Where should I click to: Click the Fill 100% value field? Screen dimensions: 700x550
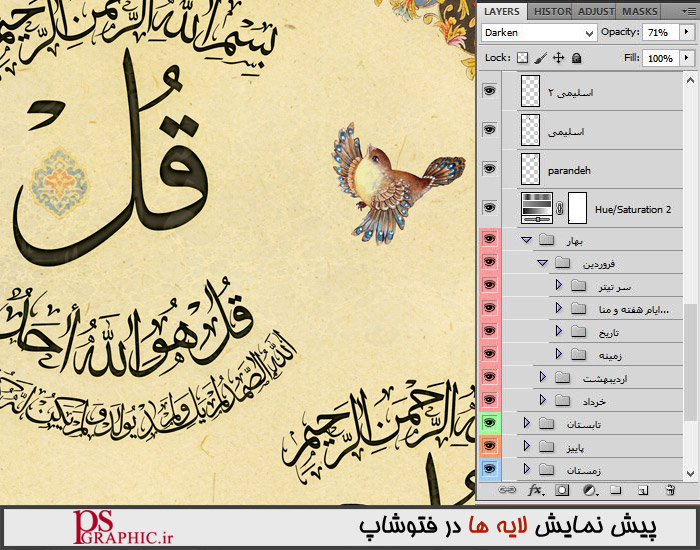click(x=660, y=58)
